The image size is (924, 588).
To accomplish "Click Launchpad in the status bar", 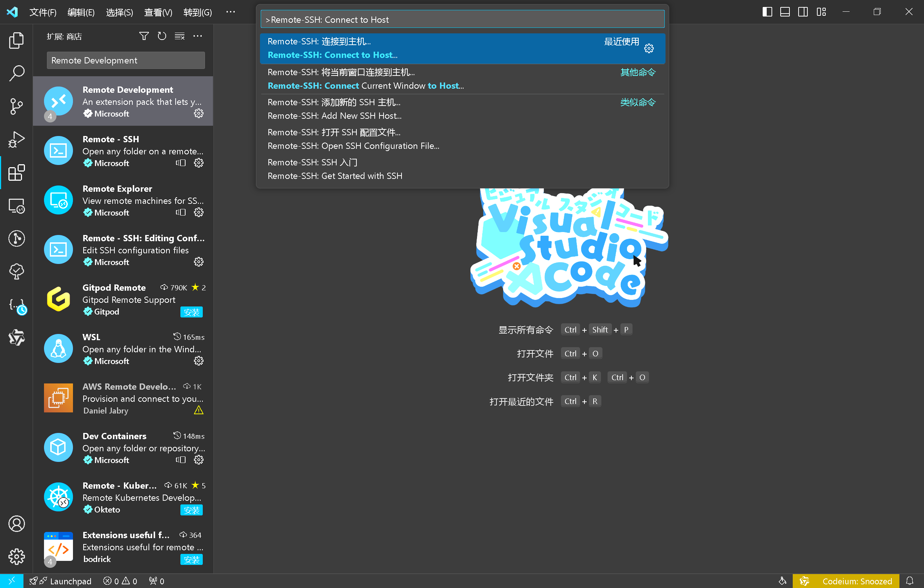I will pos(60,581).
